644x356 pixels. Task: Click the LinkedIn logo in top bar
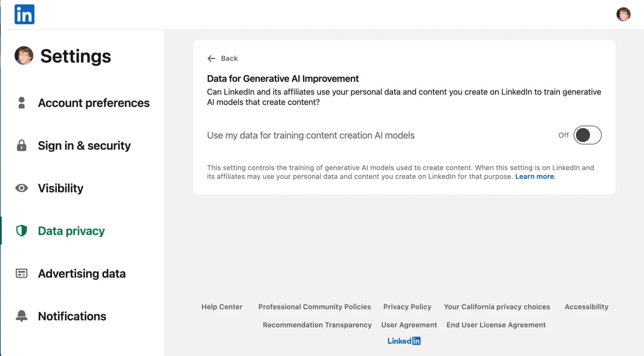[24, 14]
